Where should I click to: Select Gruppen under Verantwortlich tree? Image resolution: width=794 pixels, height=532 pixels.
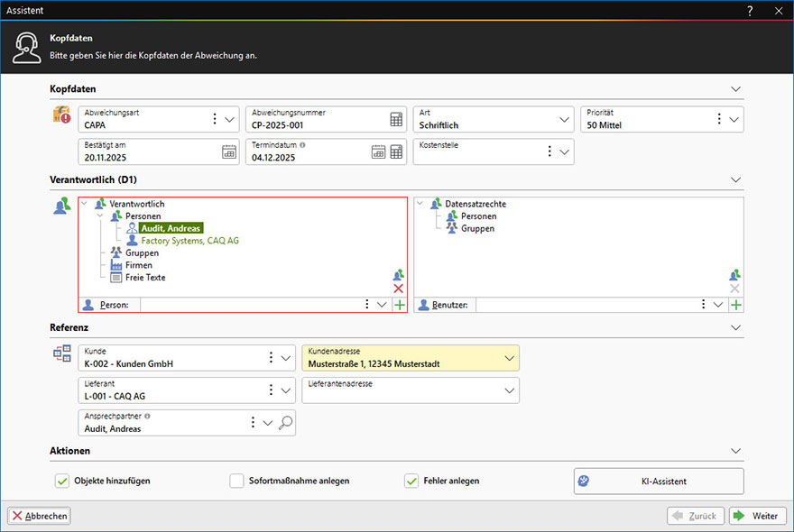(x=142, y=253)
